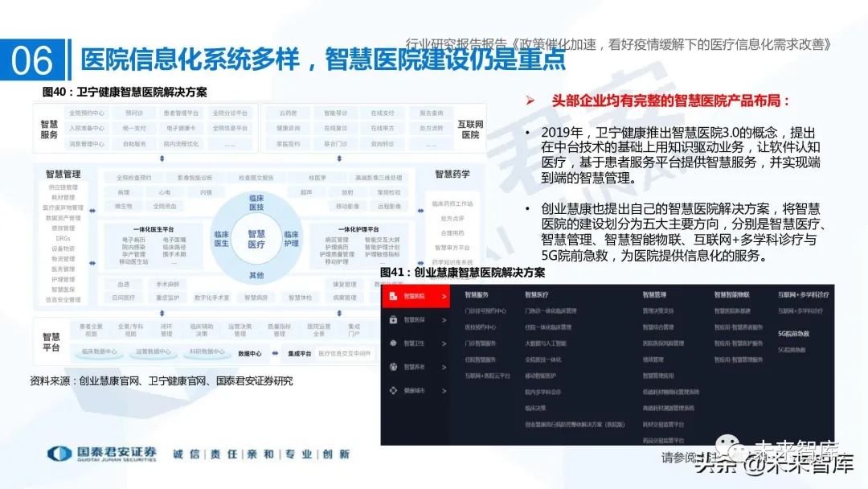Click the 健康城市 diamond icon
This screenshot has height=489, width=868.
[x=393, y=390]
